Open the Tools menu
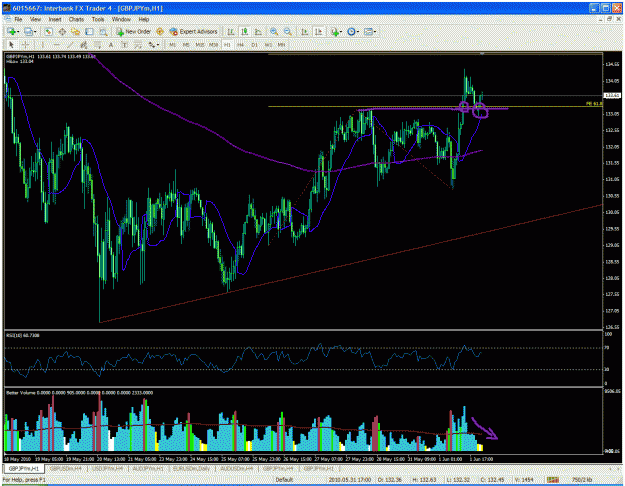The width and height of the screenshot is (625, 486). 98,19
